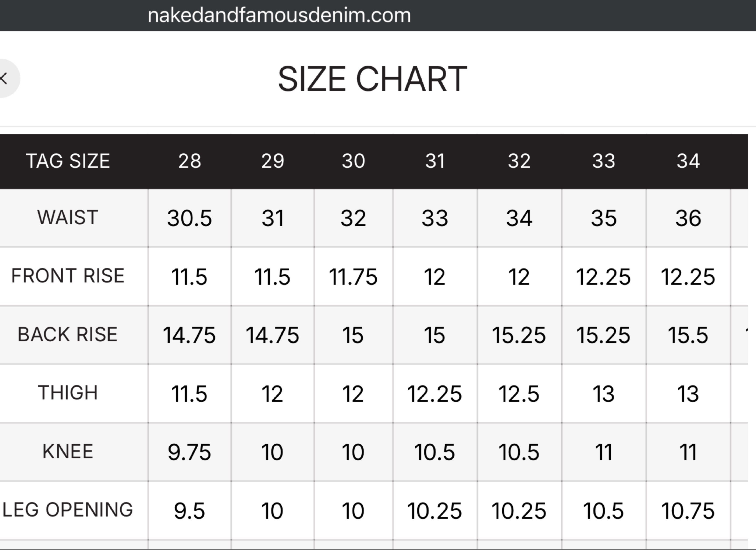Click the LEG OPENING row label
Image resolution: width=756 pixels, height=550 pixels.
pyautogui.click(x=68, y=510)
